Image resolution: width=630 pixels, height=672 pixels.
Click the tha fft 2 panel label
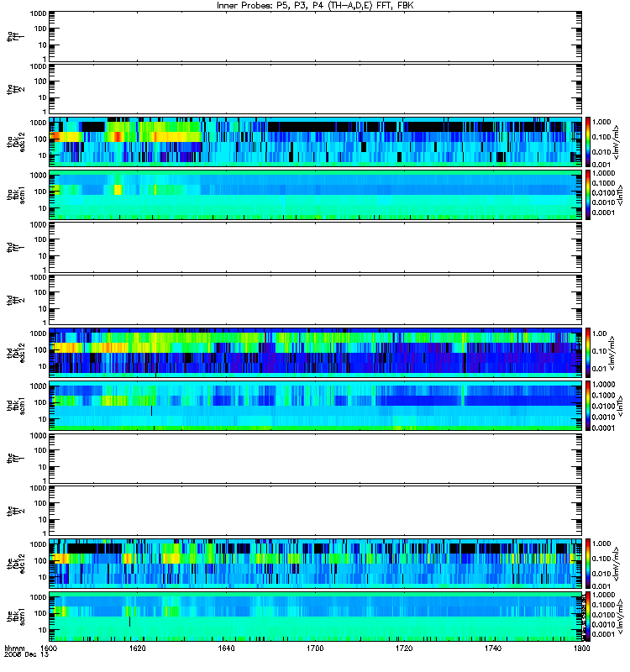tap(16, 89)
